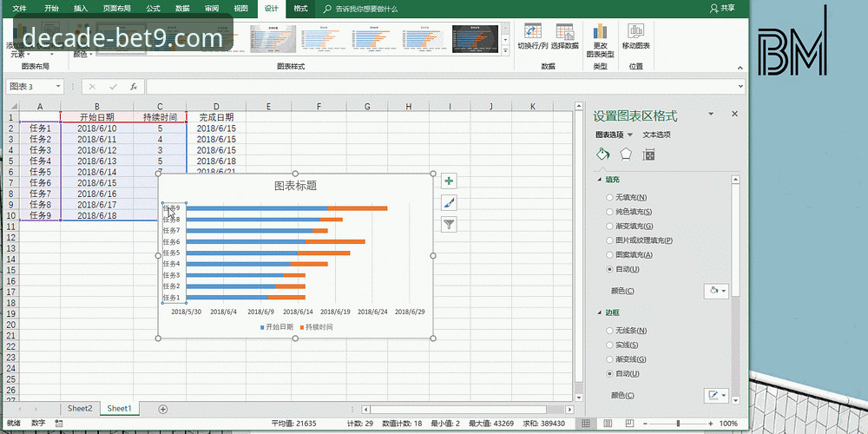
Task: Close the Format Chart Area pane
Action: point(734,114)
